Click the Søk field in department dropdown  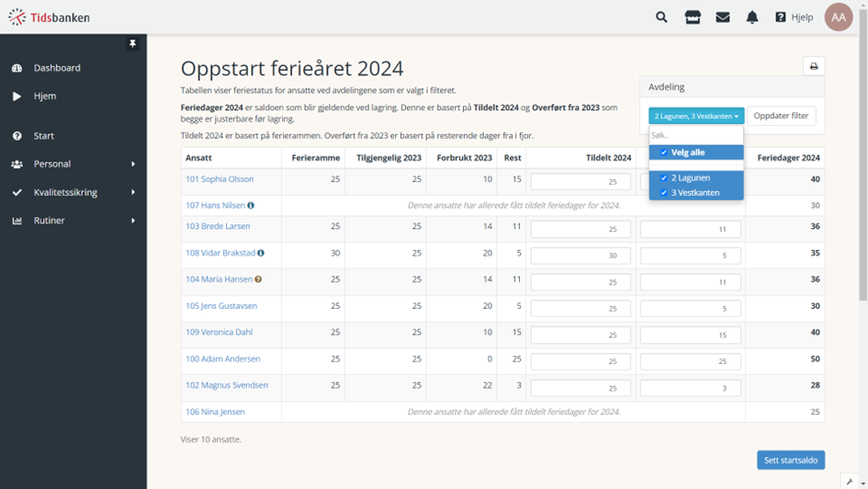tap(696, 135)
